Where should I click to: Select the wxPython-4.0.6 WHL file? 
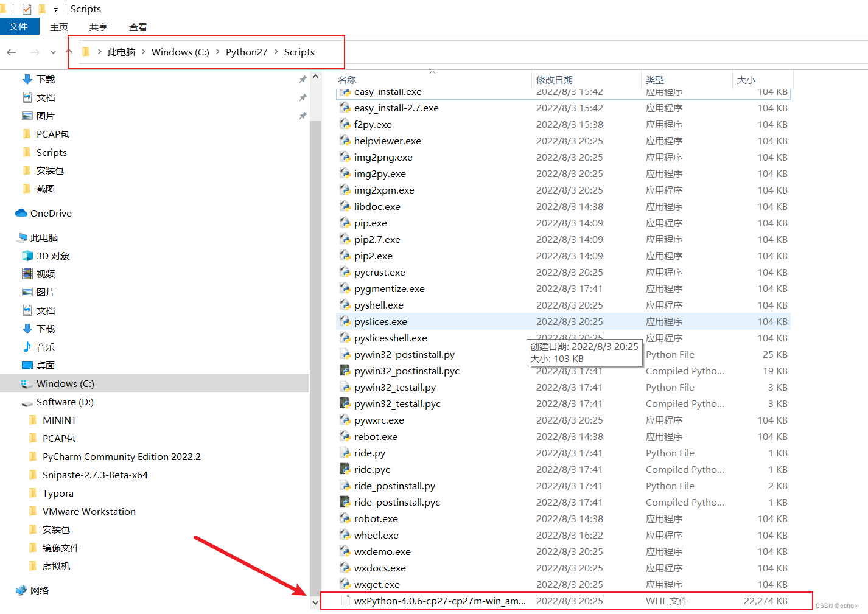439,601
